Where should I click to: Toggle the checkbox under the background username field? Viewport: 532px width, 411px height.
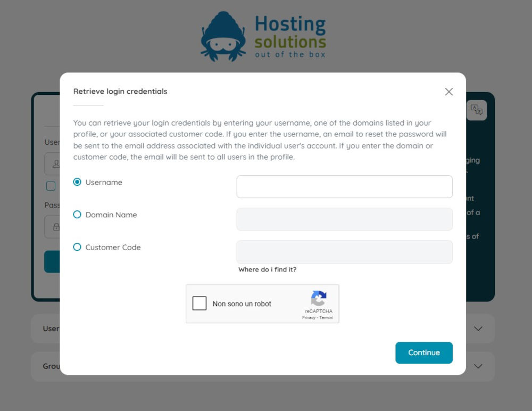pos(51,186)
